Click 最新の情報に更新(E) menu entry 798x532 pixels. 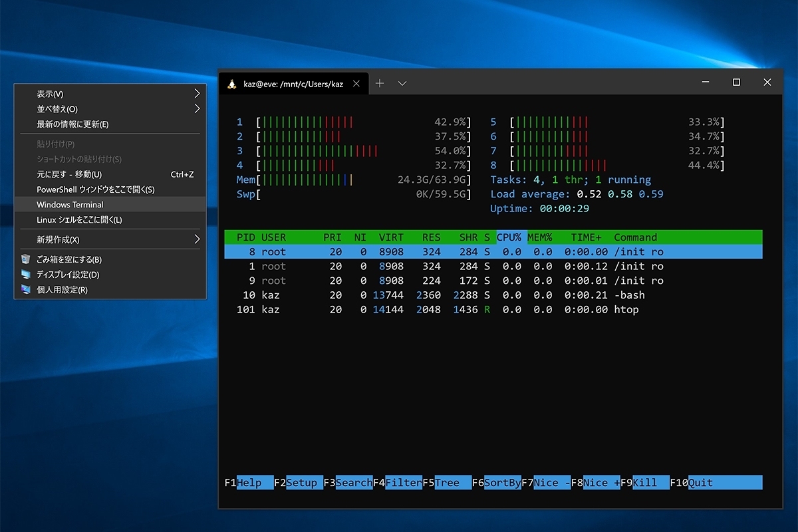click(x=110, y=124)
